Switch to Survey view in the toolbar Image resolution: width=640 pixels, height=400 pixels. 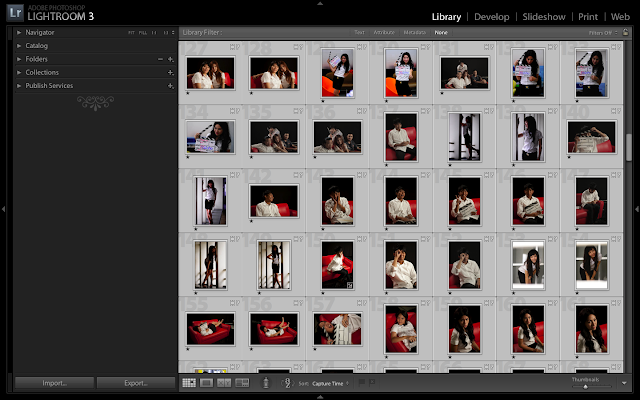[242, 383]
